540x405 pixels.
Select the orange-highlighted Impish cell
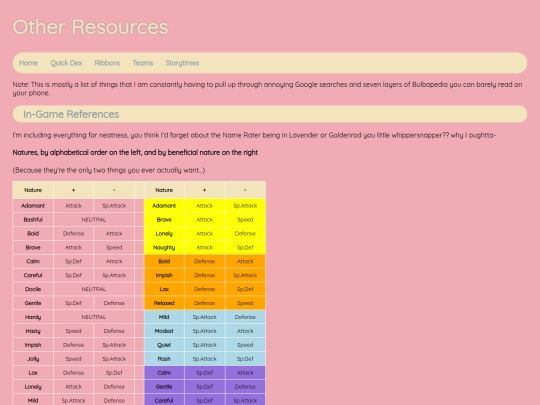click(164, 275)
